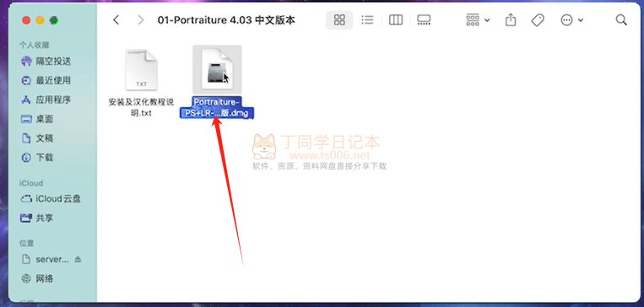
Task: Click the iCloud sidebar section header
Action: pos(31,183)
